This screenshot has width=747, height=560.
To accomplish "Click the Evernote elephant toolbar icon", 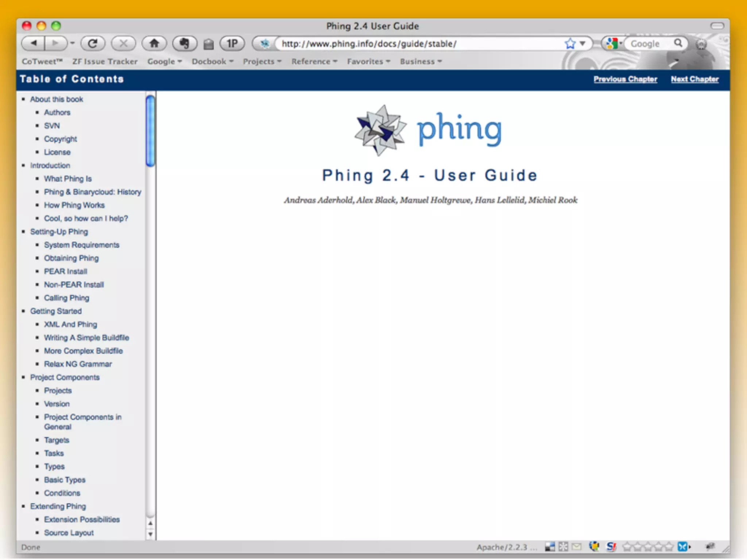I will 185,44.
